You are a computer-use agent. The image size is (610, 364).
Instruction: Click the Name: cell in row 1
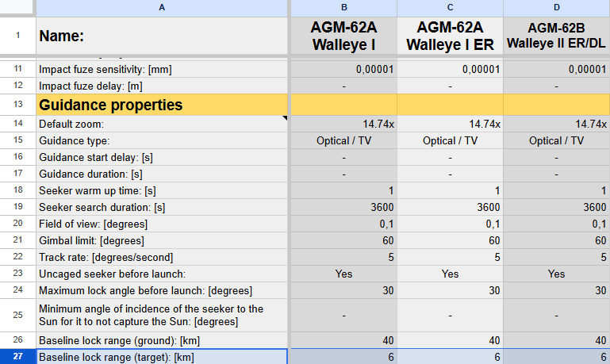162,36
